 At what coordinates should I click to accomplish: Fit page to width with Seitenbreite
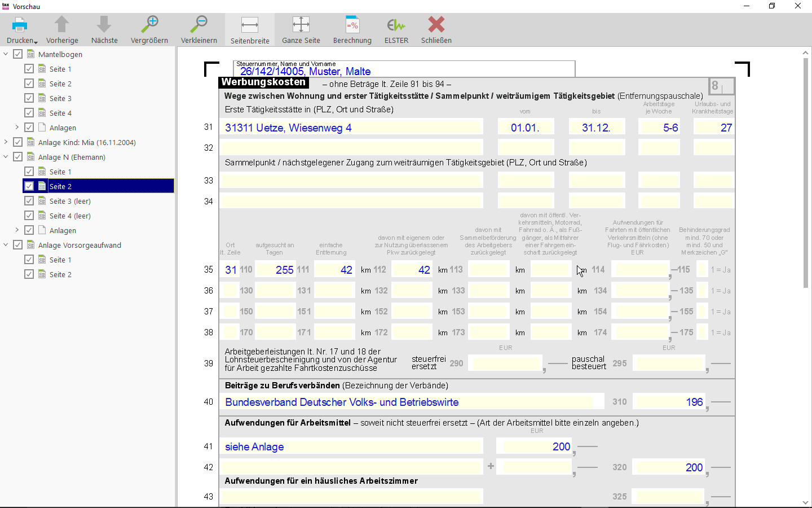point(250,30)
